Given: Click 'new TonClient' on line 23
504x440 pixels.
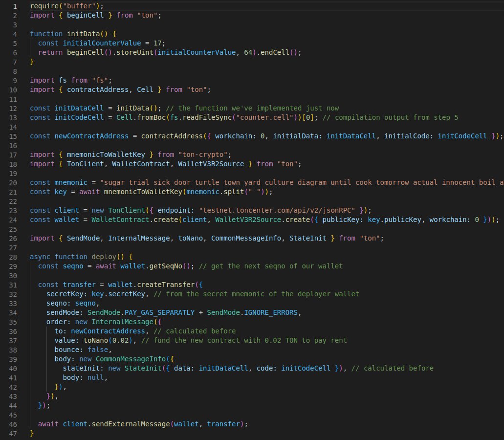Looking at the screenshot, I should tap(118, 211).
